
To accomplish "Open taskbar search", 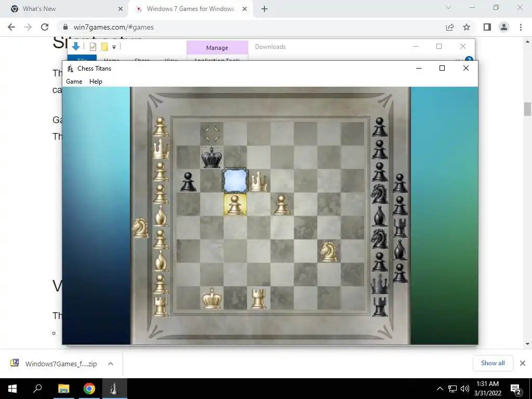I will tap(37, 389).
